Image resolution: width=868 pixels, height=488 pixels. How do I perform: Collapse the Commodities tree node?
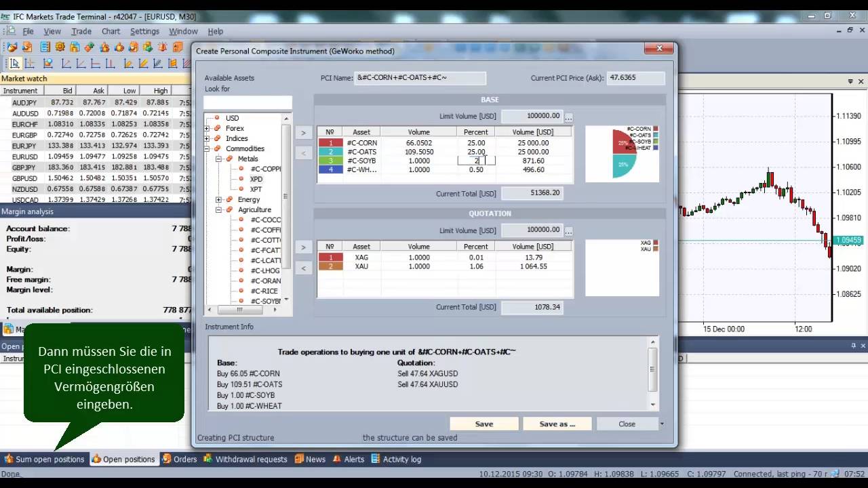[x=208, y=148]
